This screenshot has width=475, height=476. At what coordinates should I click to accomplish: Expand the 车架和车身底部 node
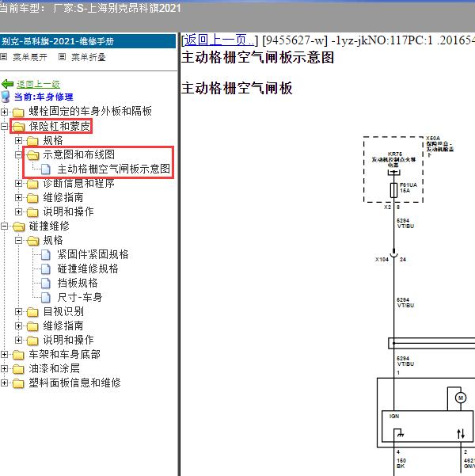click(4, 354)
